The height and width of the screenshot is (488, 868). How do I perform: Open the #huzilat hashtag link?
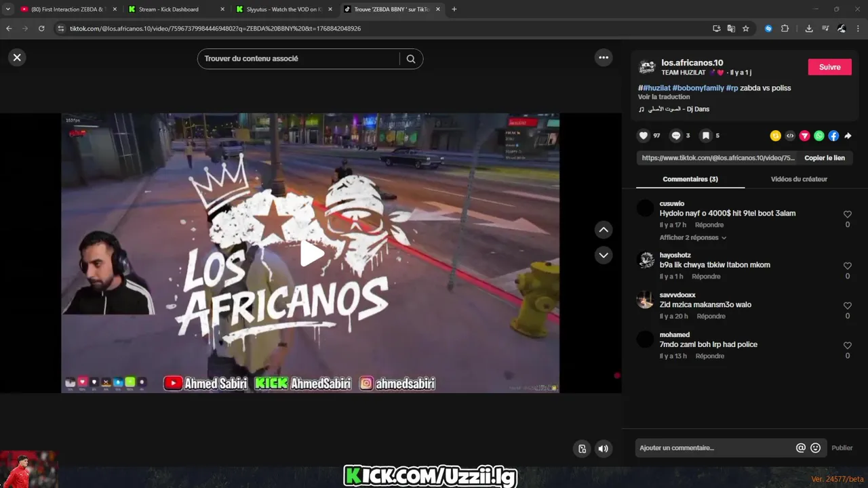pyautogui.click(x=656, y=88)
